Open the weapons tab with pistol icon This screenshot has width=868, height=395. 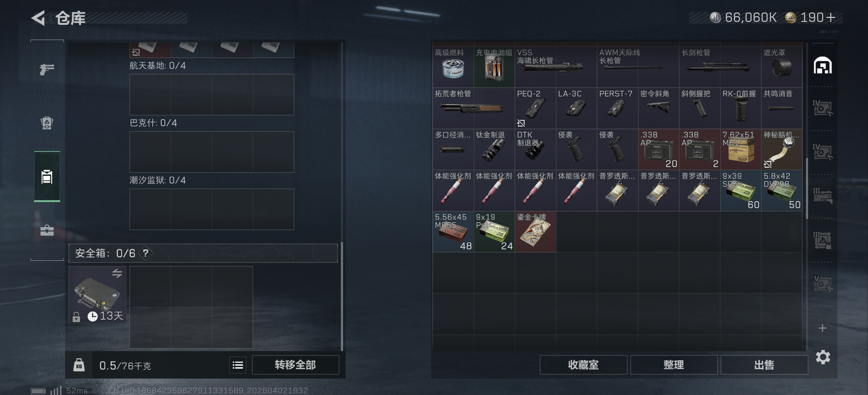(47, 69)
